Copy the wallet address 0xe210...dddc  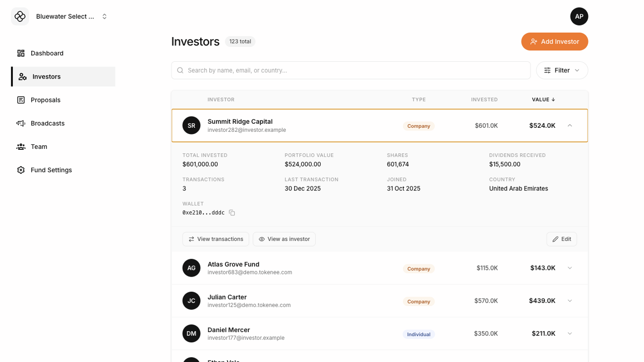(x=232, y=213)
